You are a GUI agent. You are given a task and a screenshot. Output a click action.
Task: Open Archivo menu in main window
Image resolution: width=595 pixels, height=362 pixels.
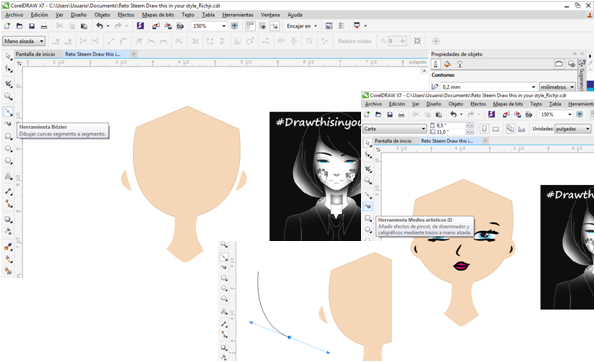(14, 15)
